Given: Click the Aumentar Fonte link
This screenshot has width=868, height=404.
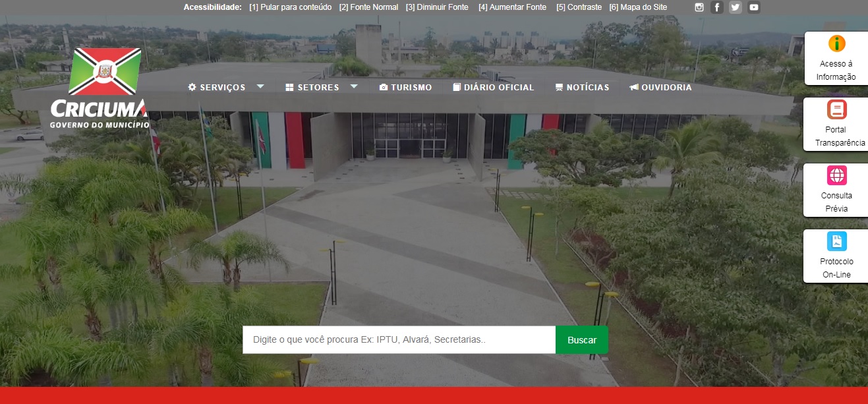Looking at the screenshot, I should click(512, 7).
